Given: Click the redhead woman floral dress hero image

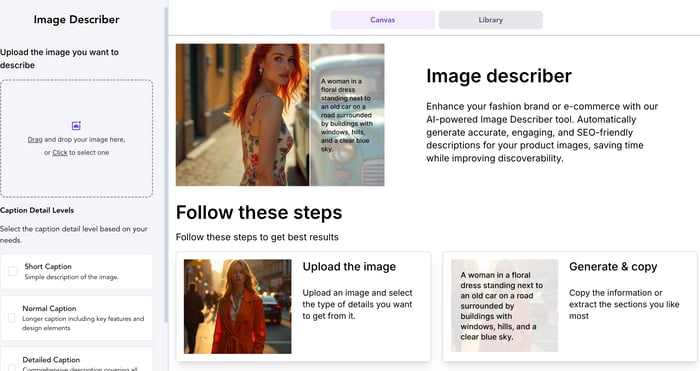Looking at the screenshot, I should pyautogui.click(x=280, y=115).
